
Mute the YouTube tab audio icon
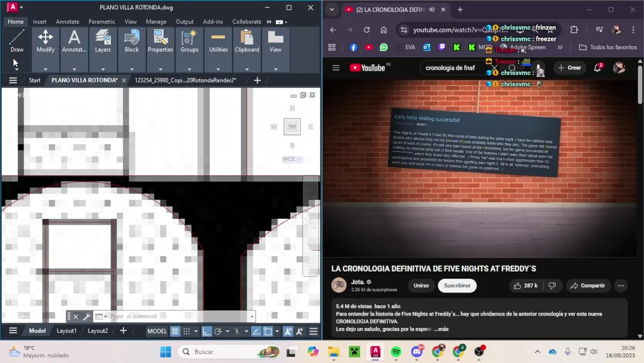pyautogui.click(x=432, y=10)
